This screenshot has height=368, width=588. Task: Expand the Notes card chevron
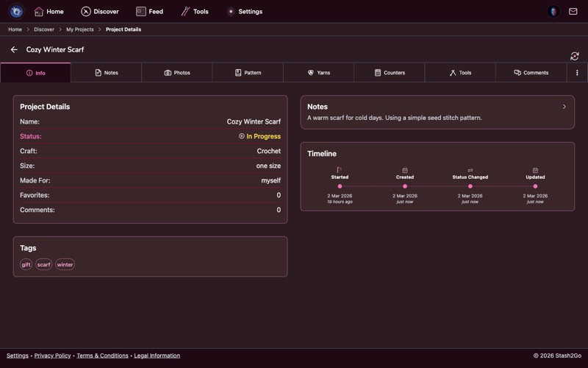coord(564,107)
